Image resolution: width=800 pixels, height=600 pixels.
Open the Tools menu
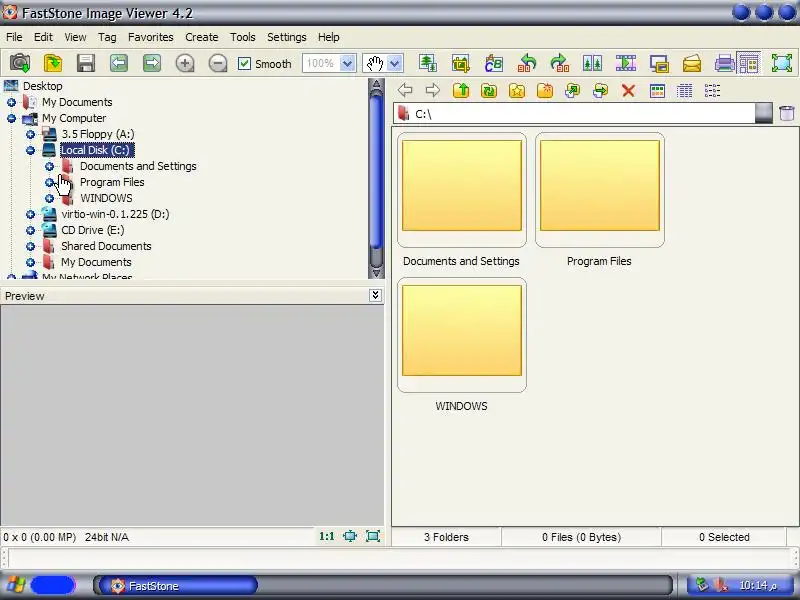pyautogui.click(x=242, y=37)
